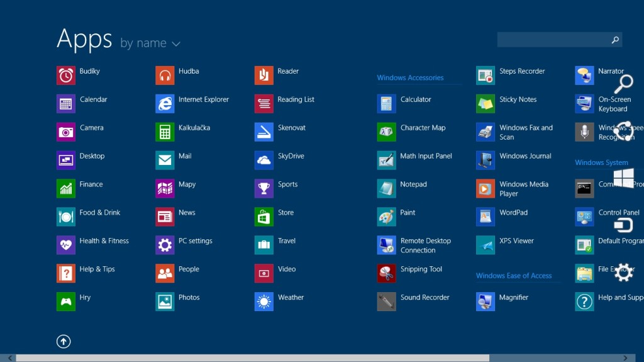Open the Windows Fax and Scan icon

click(x=486, y=132)
